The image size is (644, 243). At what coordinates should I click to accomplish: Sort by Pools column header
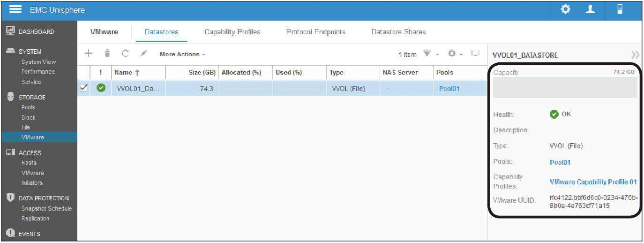(445, 73)
